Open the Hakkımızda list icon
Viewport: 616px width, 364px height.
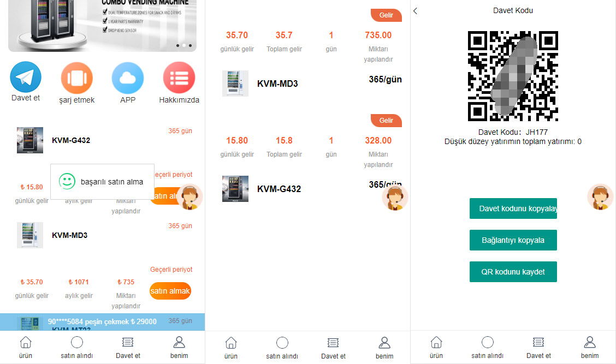(x=179, y=77)
